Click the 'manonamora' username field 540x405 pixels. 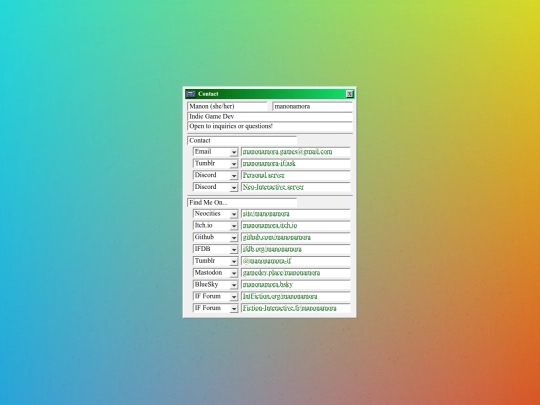pyautogui.click(x=312, y=106)
